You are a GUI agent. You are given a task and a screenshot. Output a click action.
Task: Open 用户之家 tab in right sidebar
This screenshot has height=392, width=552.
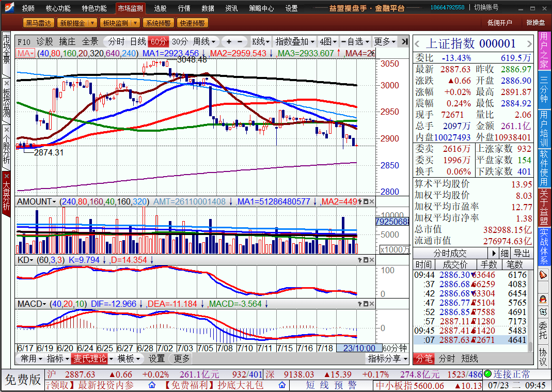click(544, 51)
